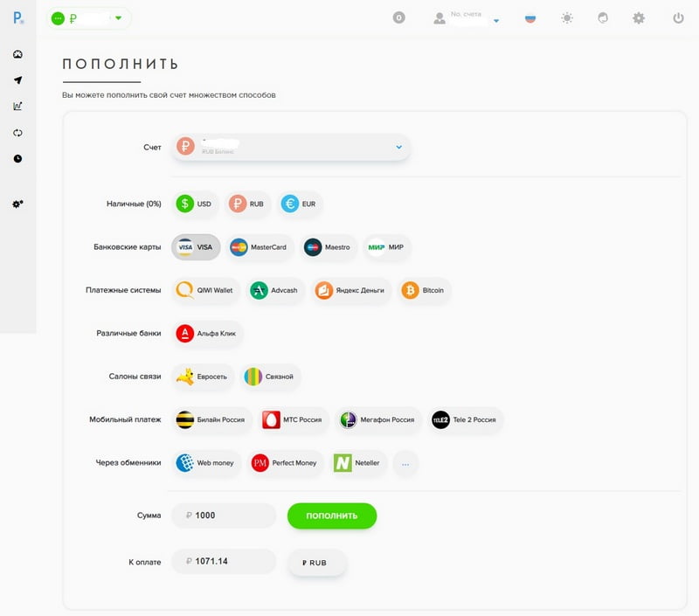Log out using the power icon
Screen dimensions: 699x616
click(679, 18)
